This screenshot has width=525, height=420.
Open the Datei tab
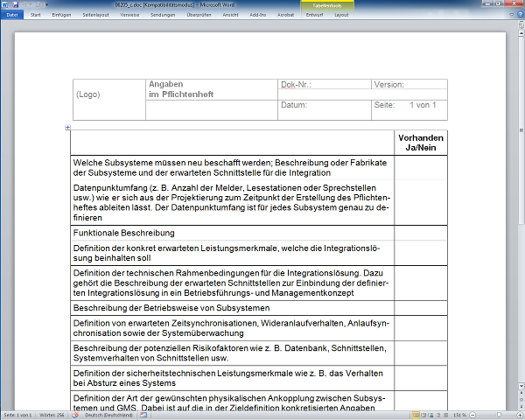point(11,15)
